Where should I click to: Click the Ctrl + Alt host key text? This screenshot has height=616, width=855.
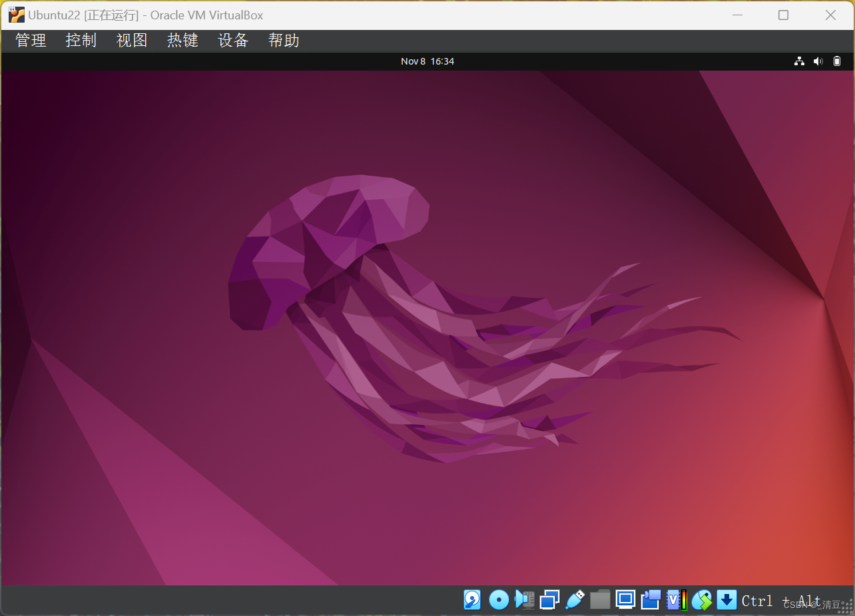[x=781, y=601]
